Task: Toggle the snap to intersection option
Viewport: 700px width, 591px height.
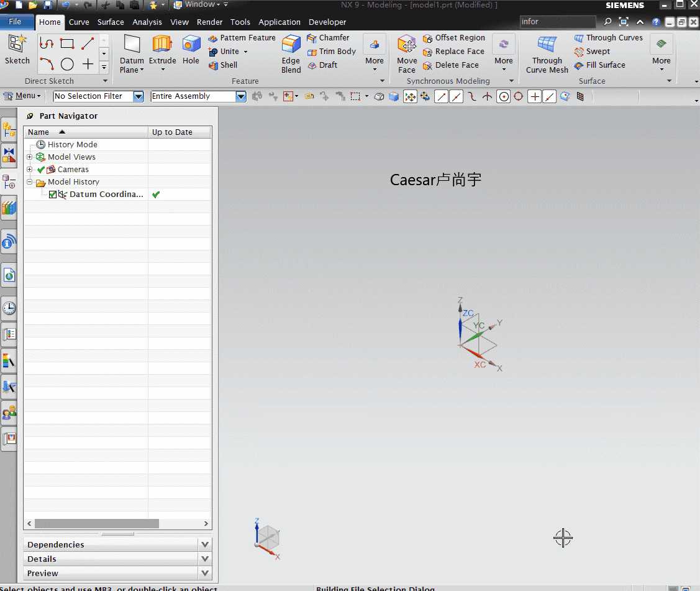Action: pyautogui.click(x=487, y=96)
